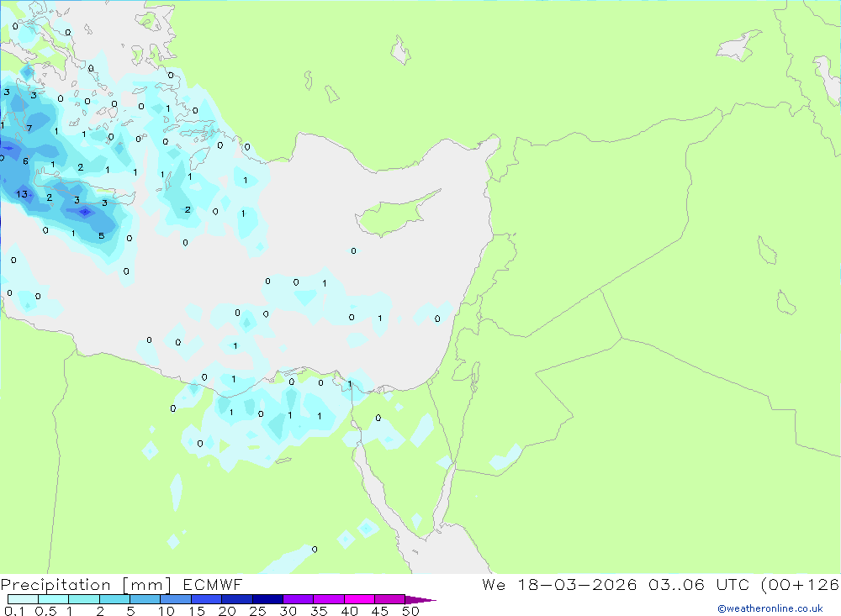841x616 pixels.
Task: Click the 'Precipitation [mm]' title text
Action: click(87, 585)
